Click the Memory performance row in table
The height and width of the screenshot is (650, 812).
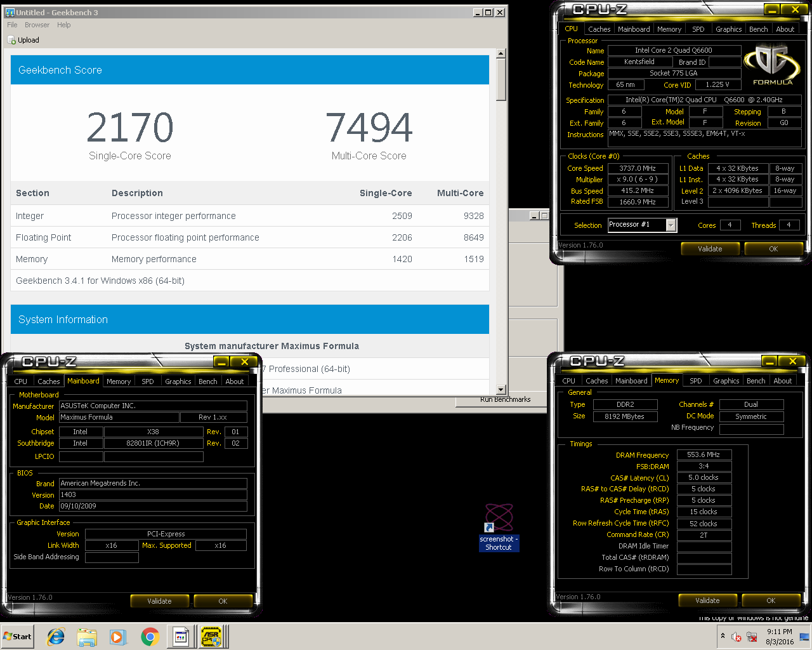point(250,259)
